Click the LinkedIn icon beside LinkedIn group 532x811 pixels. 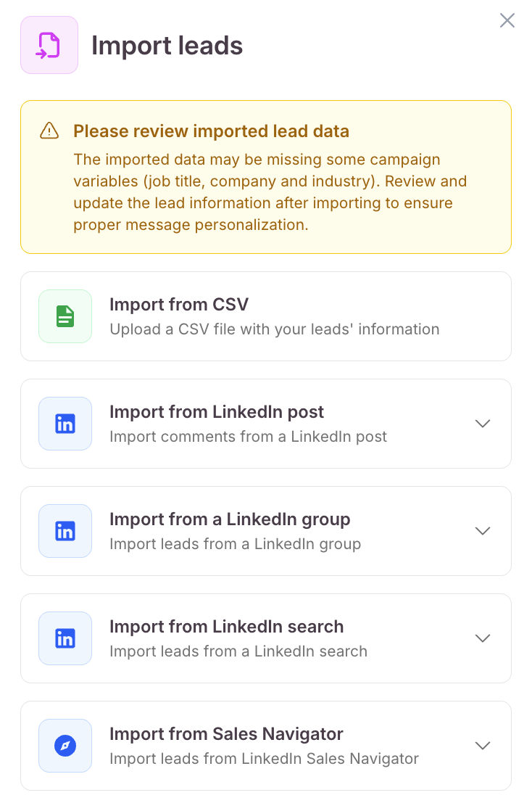pos(65,531)
